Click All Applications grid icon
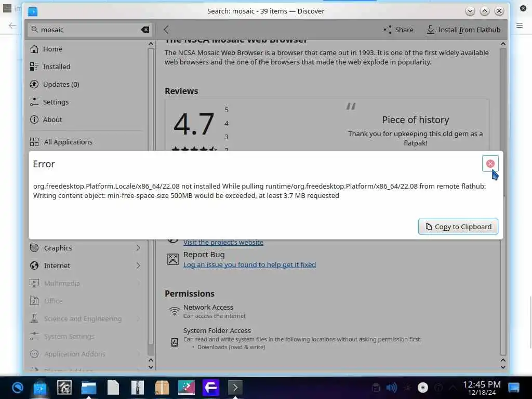Screen dimensions: 532x399 pyautogui.click(x=34, y=142)
